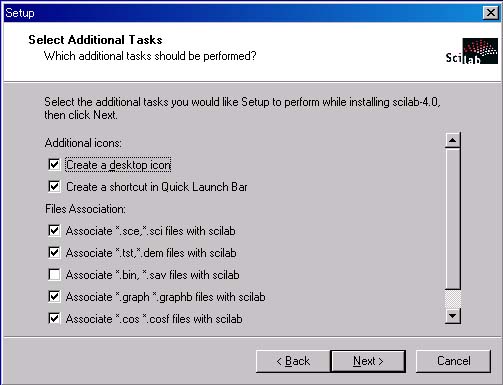Go to the Next setup step
This screenshot has width=503, height=385.
[x=368, y=361]
